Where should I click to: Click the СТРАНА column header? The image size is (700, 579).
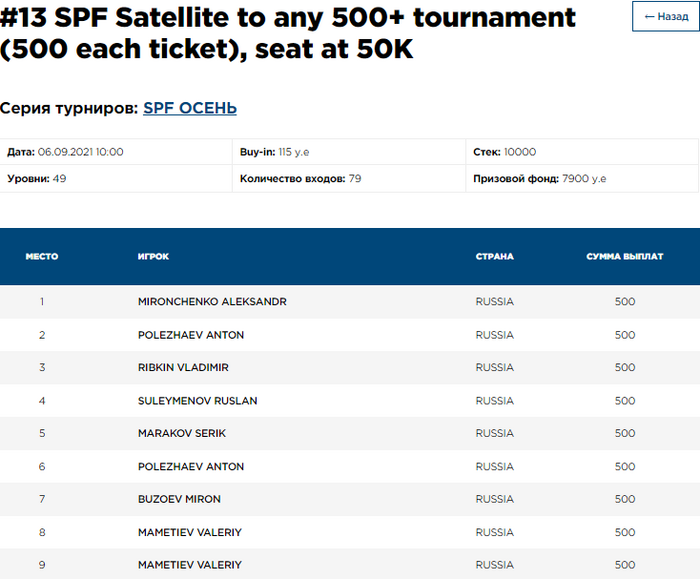494,257
